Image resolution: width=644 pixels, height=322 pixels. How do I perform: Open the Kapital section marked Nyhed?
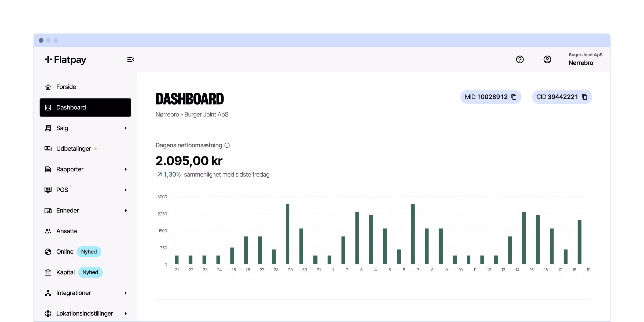click(x=65, y=272)
